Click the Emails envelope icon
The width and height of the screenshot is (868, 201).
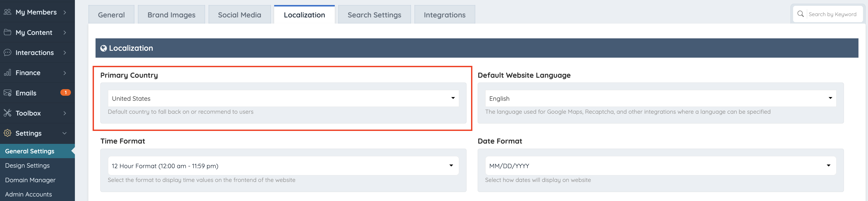[7, 93]
